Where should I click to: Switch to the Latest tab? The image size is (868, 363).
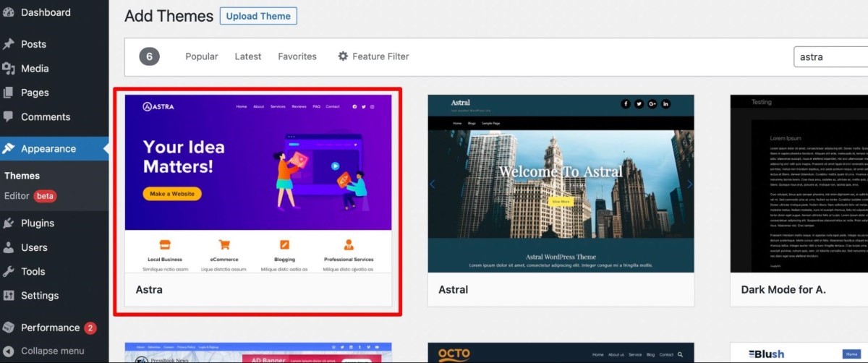pyautogui.click(x=248, y=56)
